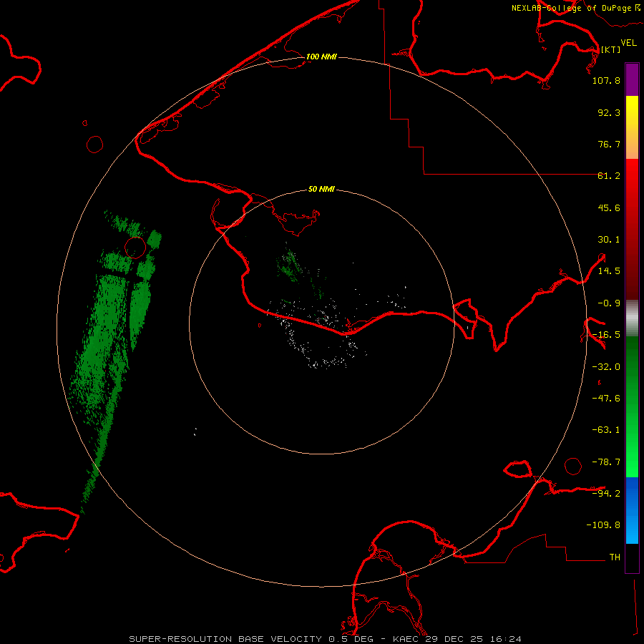644x644 pixels.
Task: Select the -78.7 legend value
Action: tap(606, 462)
